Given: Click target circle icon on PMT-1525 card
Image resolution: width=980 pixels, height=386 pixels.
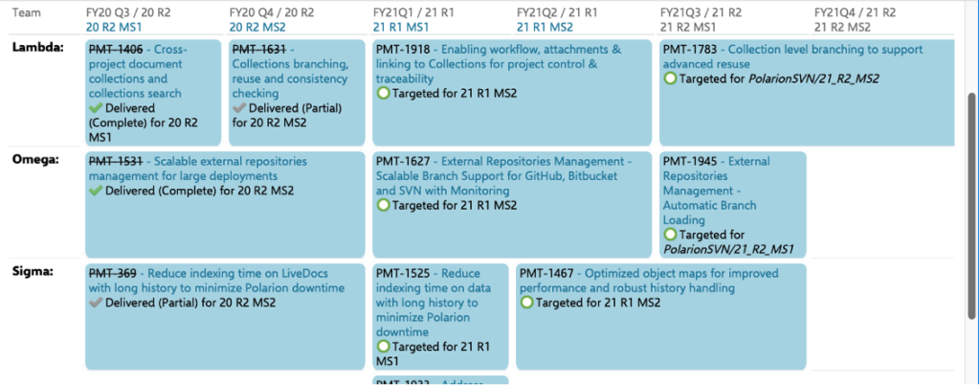Looking at the screenshot, I should tap(383, 347).
